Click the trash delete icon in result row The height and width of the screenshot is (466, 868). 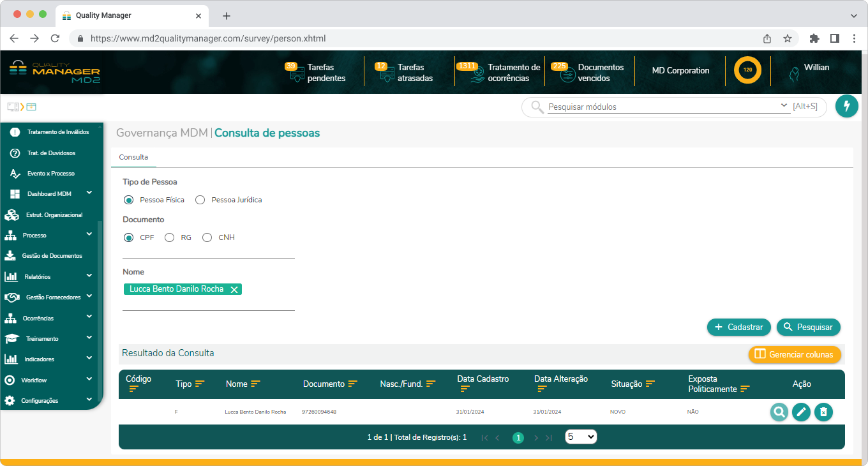(x=823, y=412)
